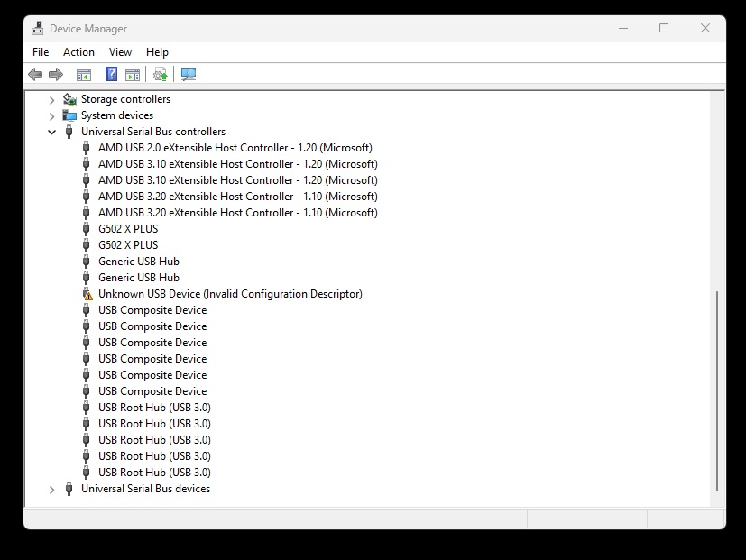The image size is (746, 560).
Task: Select the Storage controllers label
Action: pyautogui.click(x=125, y=99)
